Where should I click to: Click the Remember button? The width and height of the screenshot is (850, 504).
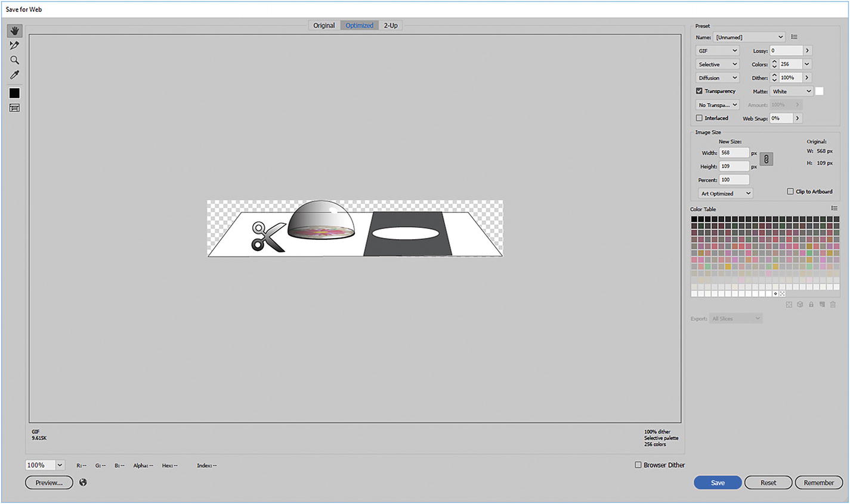pyautogui.click(x=818, y=482)
